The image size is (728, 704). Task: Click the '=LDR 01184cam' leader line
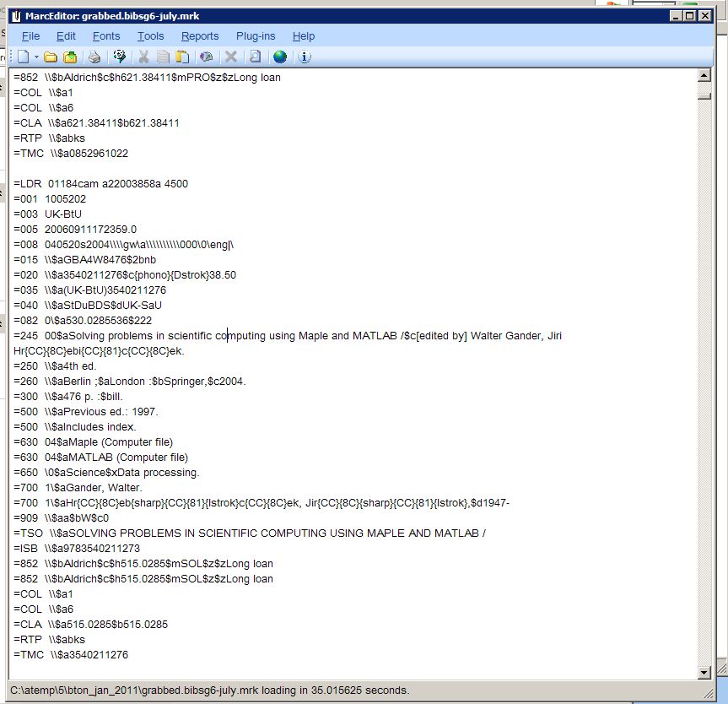click(x=100, y=183)
